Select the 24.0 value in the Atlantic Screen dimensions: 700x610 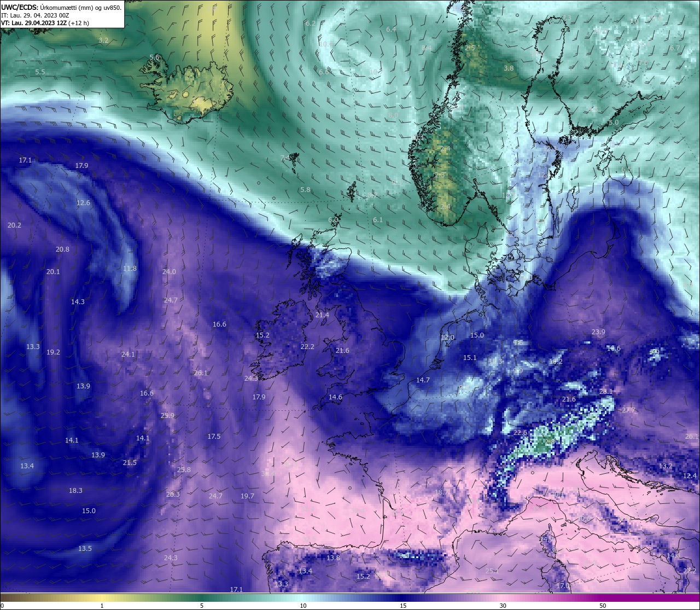[x=169, y=271]
